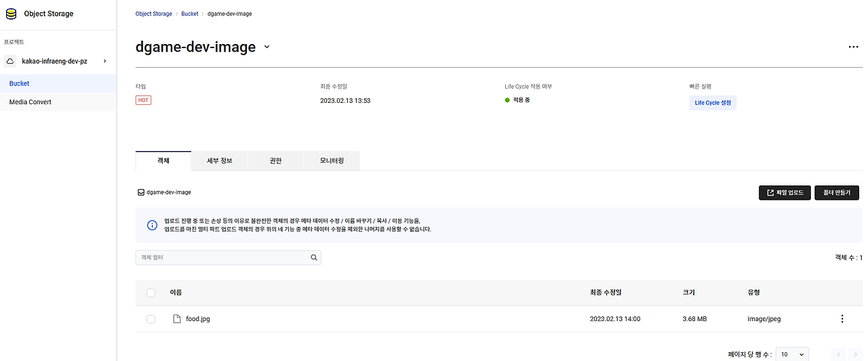Click the Life Cycle 설정 quick action
Viewport: 868px width, 361px height.
[713, 103]
